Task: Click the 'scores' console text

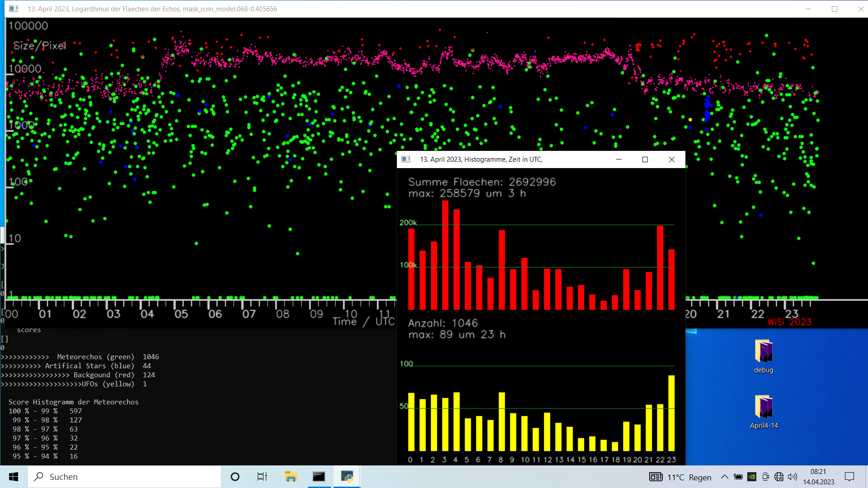Action: [29, 330]
